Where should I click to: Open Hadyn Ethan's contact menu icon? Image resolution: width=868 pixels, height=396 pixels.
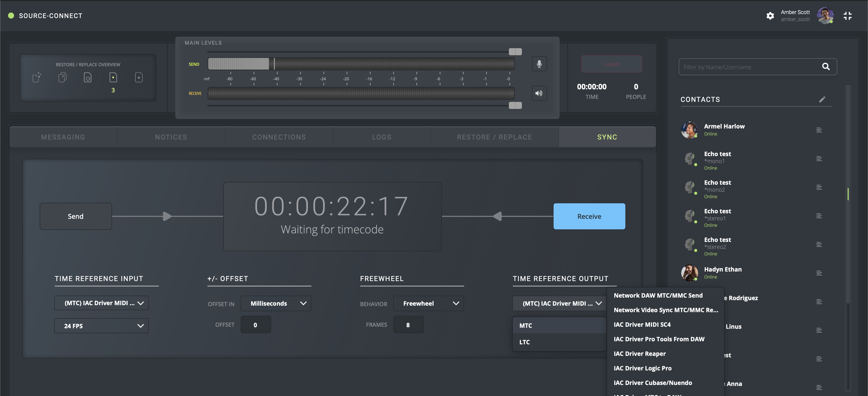819,273
